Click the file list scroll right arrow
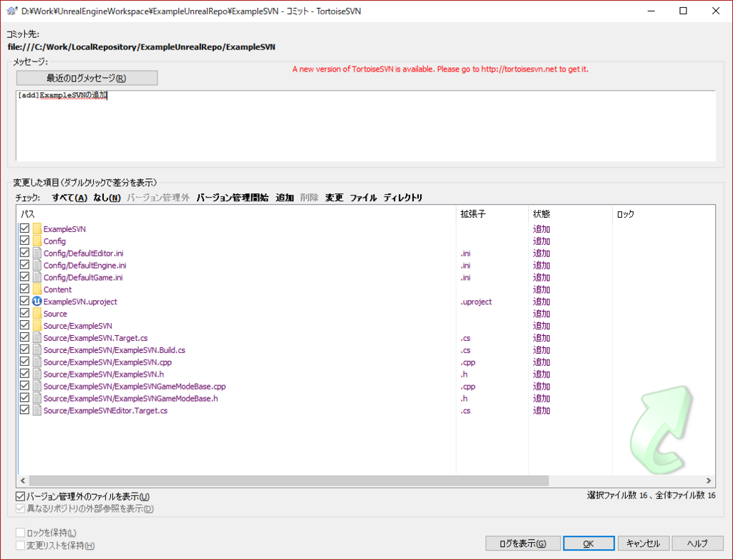The width and height of the screenshot is (733, 560). (x=709, y=481)
